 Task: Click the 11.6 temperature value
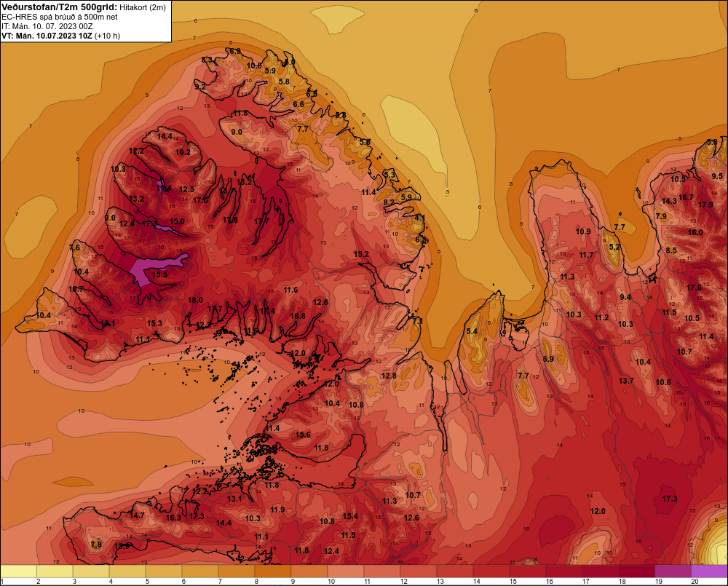tap(290, 290)
